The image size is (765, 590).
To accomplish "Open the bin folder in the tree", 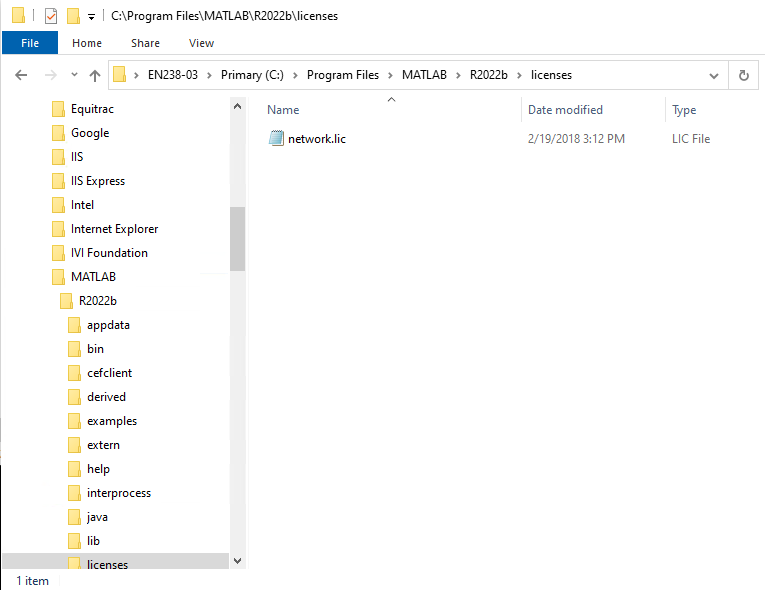I will (95, 349).
